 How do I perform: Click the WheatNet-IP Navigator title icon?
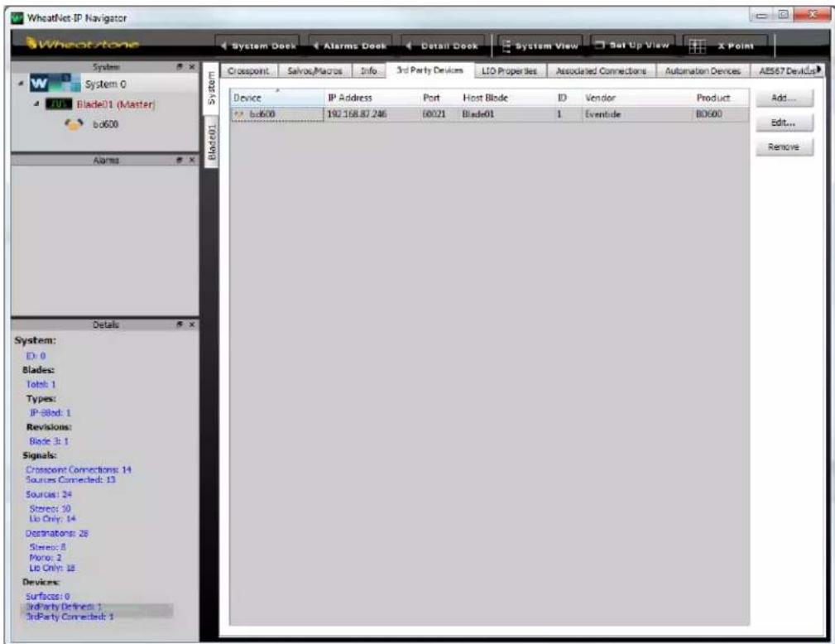(17, 17)
